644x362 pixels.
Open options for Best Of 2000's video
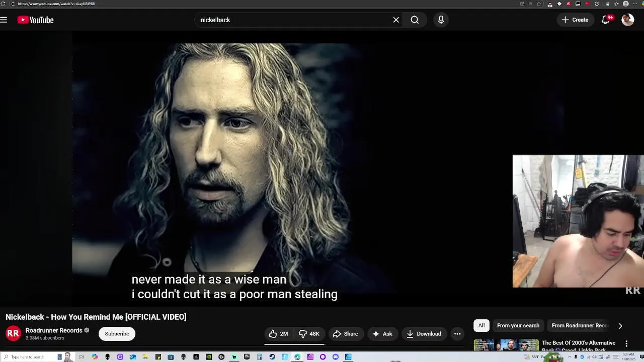626,344
